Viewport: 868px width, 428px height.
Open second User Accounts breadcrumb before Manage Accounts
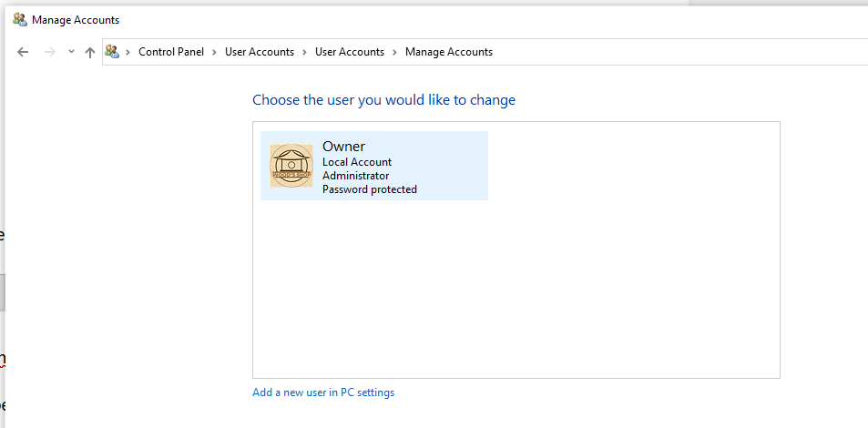click(350, 52)
